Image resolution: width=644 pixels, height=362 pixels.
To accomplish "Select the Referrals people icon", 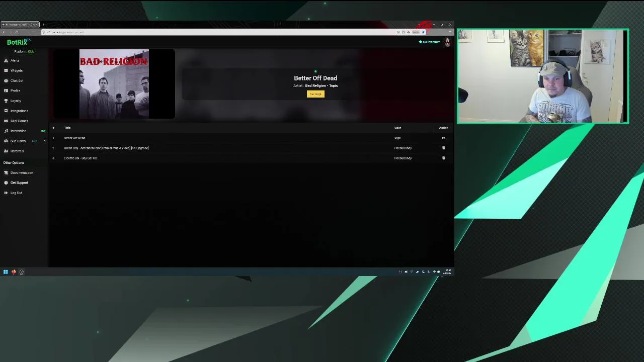I will [x=6, y=151].
